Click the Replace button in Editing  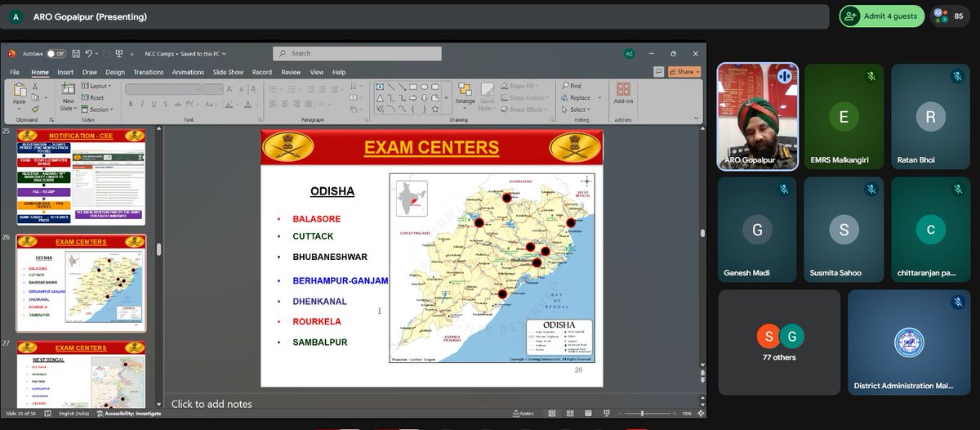coord(576,97)
